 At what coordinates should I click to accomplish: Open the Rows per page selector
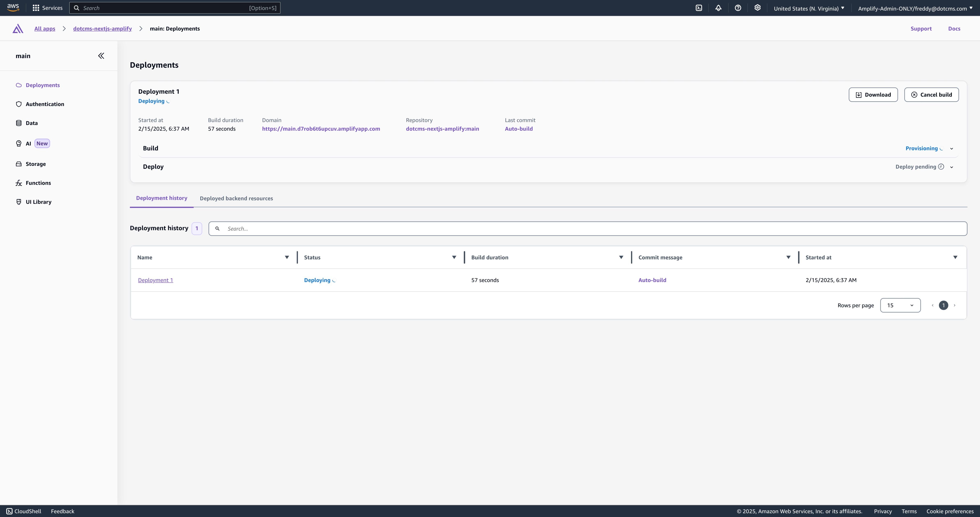900,305
